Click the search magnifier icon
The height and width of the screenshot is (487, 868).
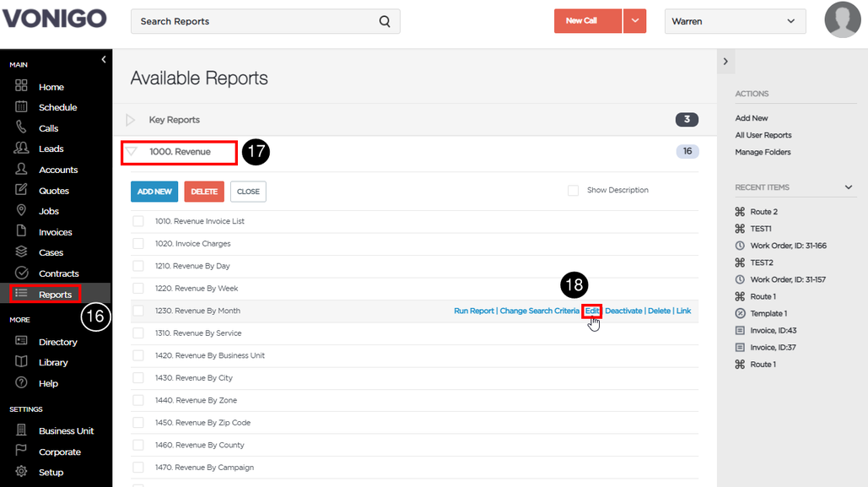click(x=384, y=22)
